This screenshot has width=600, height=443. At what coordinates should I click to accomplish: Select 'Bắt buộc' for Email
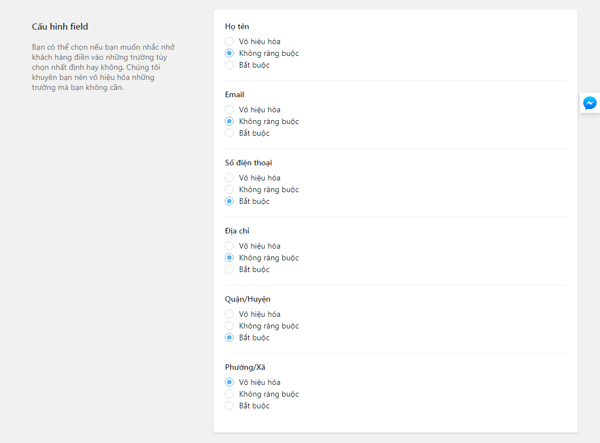pyautogui.click(x=230, y=133)
